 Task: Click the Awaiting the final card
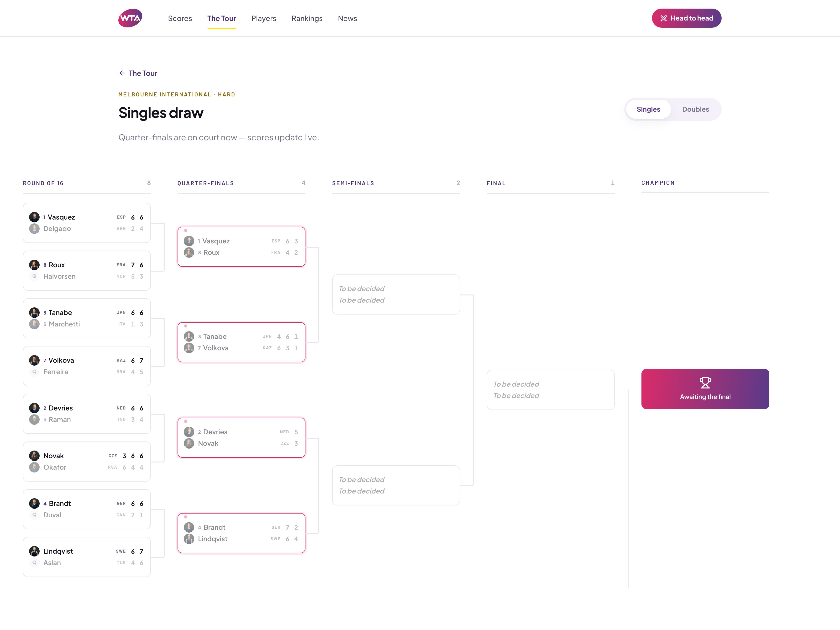(x=705, y=389)
